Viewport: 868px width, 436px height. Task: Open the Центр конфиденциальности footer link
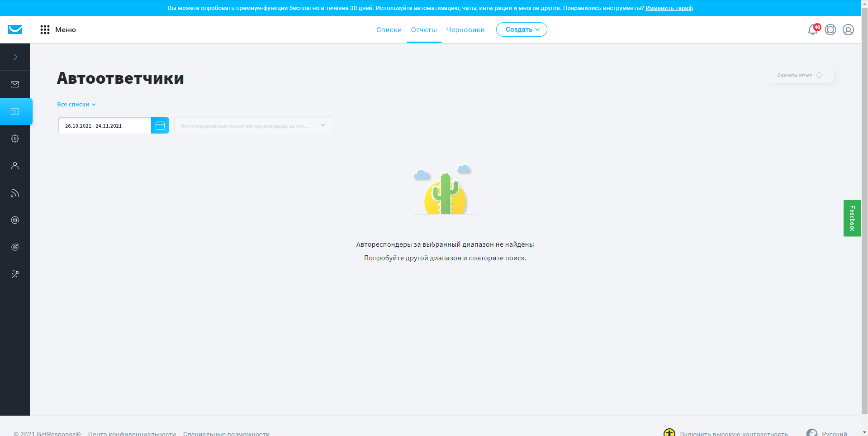132,434
